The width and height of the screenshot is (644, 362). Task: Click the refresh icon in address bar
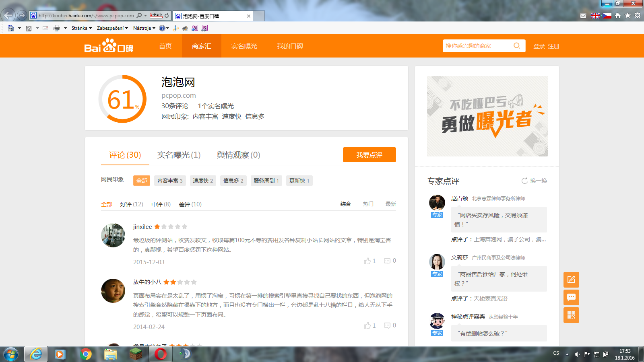(167, 15)
